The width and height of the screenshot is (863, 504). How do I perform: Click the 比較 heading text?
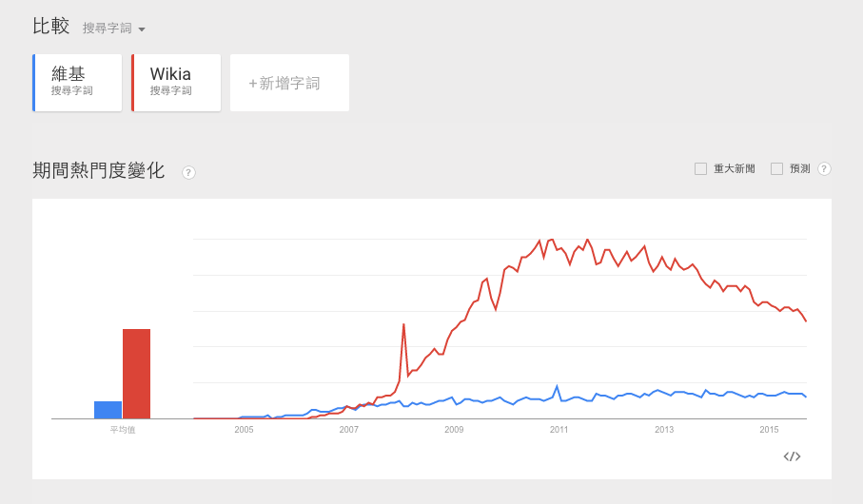pyautogui.click(x=51, y=27)
